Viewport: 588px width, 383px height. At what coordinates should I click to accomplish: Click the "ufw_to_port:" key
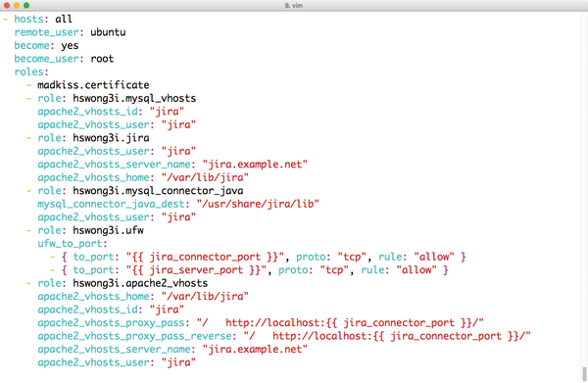72,244
